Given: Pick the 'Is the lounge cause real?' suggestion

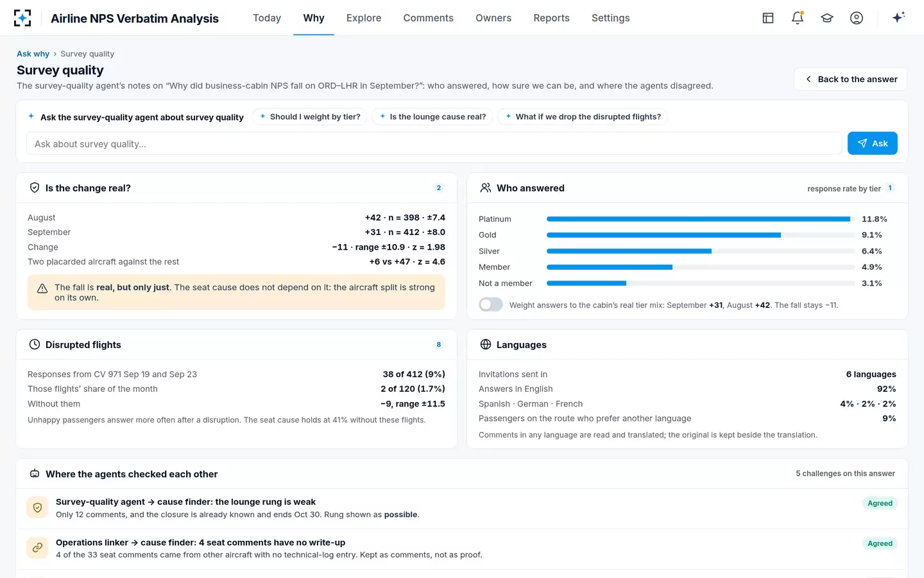Looking at the screenshot, I should (x=432, y=116).
